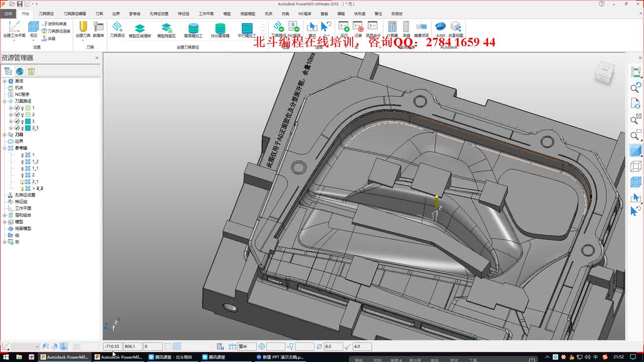Open the 文件 file menu
This screenshot has width=644, height=362.
click(x=8, y=14)
